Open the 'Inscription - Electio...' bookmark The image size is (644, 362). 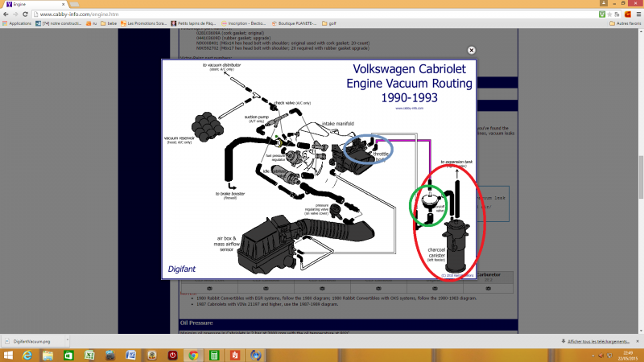pyautogui.click(x=244, y=23)
